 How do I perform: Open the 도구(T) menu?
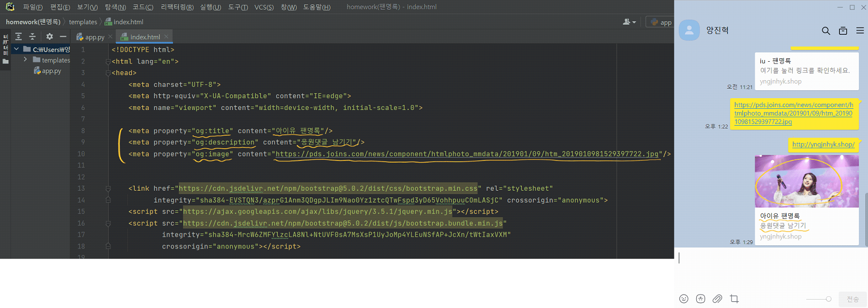tap(238, 7)
